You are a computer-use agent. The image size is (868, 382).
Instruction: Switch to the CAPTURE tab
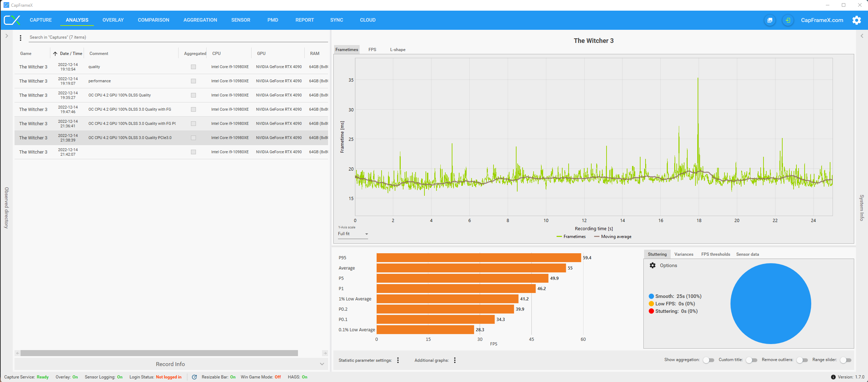coord(41,20)
